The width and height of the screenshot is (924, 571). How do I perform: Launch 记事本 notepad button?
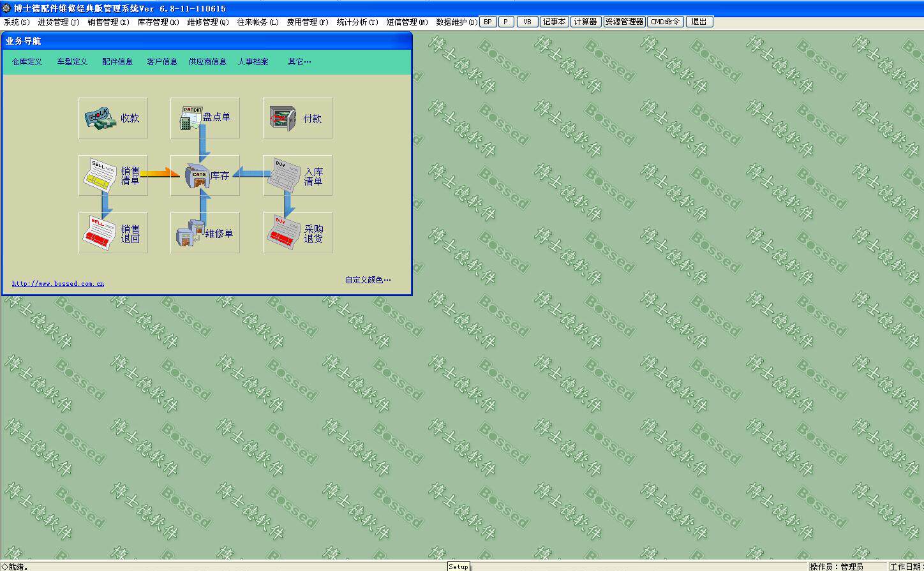554,22
